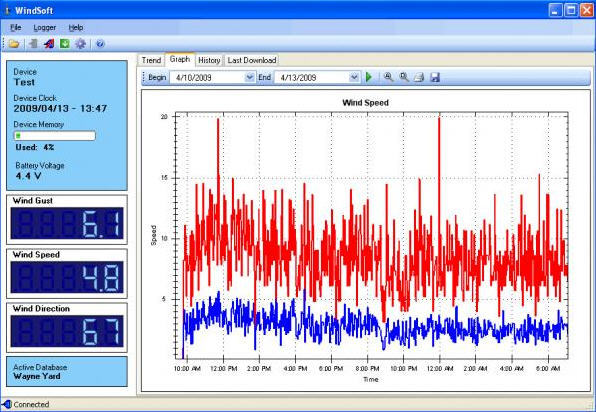Click the Device Clock value 2009/04/13 - 13:47
Screen dimensions: 596x412
click(x=60, y=109)
